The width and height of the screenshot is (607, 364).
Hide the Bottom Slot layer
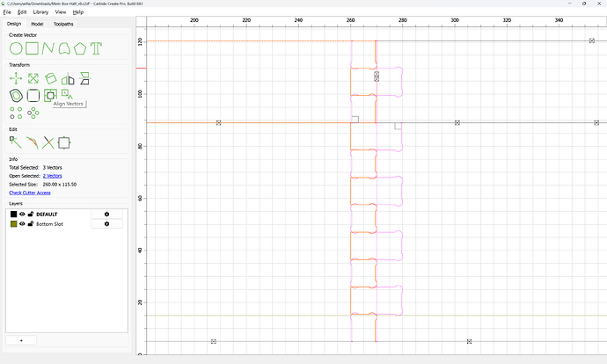(x=22, y=223)
